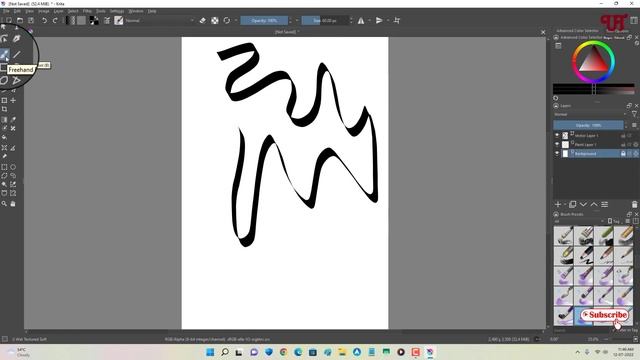Undo the last brush stroke
The image size is (640, 360).
pyautogui.click(x=44, y=20)
